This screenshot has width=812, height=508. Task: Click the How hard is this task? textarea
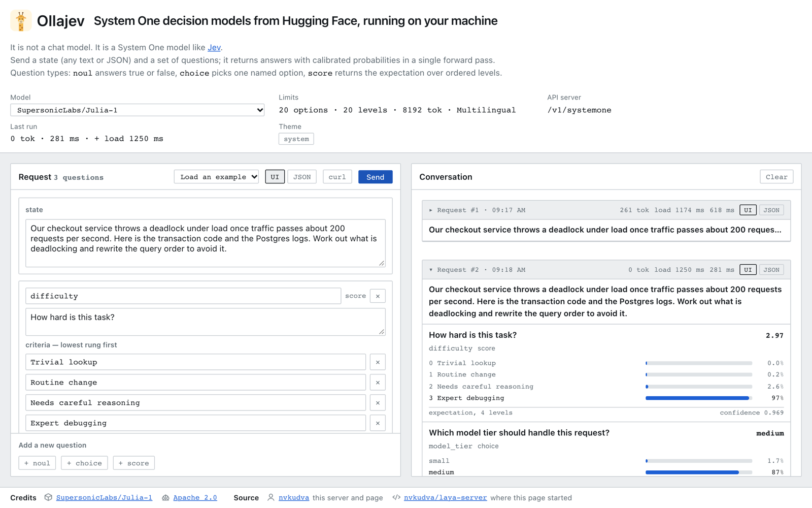pyautogui.click(x=206, y=322)
